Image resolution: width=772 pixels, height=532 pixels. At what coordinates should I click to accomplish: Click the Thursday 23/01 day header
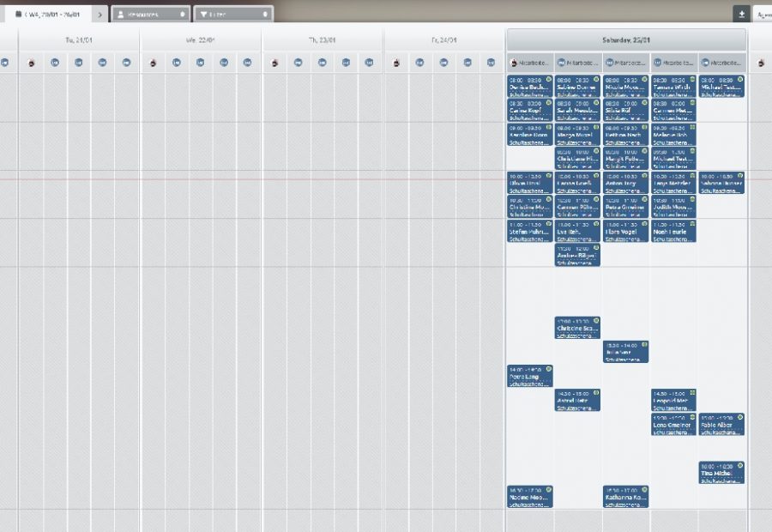[323, 39]
